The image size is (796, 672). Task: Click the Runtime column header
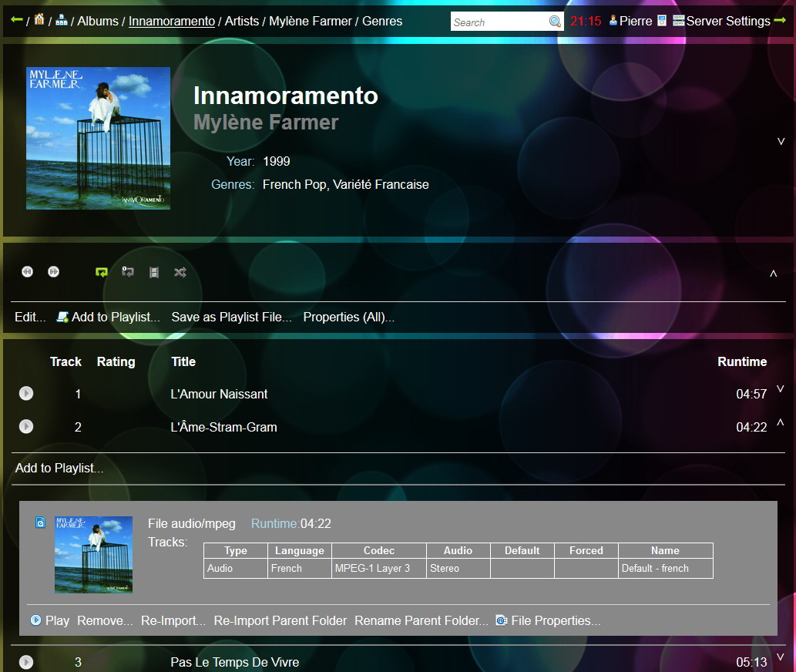pos(742,361)
